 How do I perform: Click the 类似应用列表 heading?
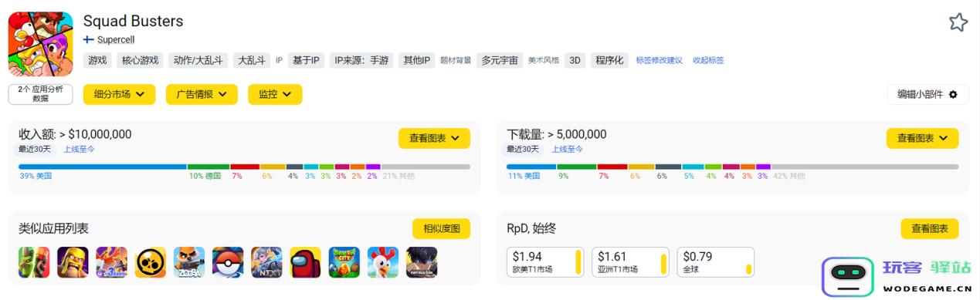click(x=53, y=228)
